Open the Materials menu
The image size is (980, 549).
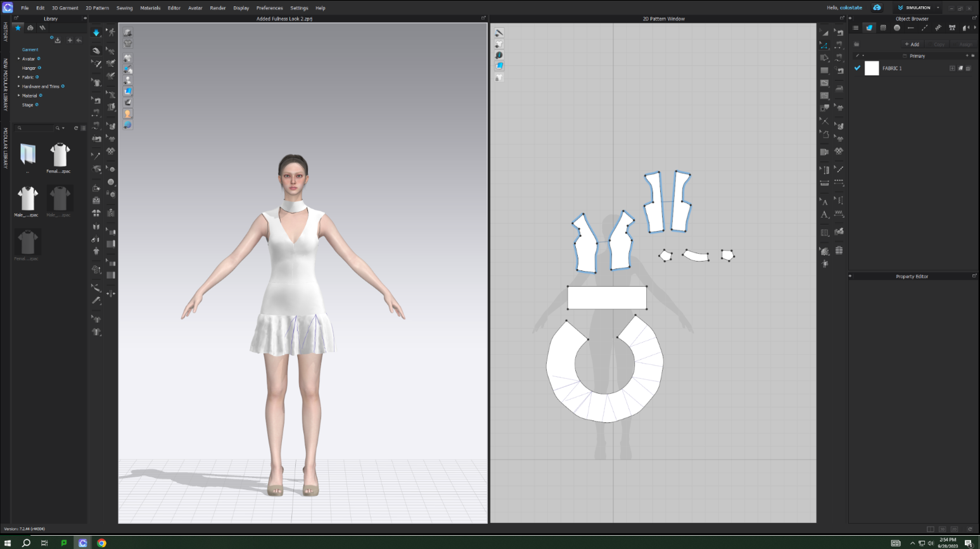[150, 8]
